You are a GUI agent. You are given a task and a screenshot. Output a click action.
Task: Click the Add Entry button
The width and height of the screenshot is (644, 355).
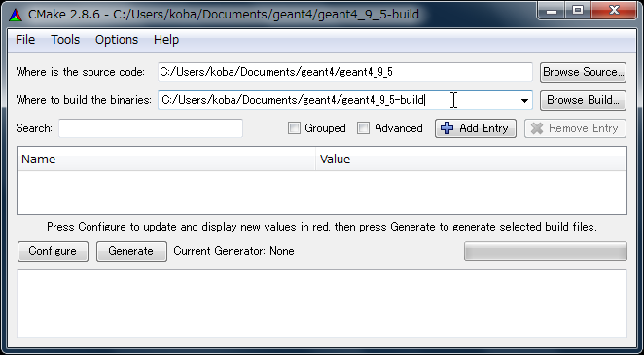(476, 128)
